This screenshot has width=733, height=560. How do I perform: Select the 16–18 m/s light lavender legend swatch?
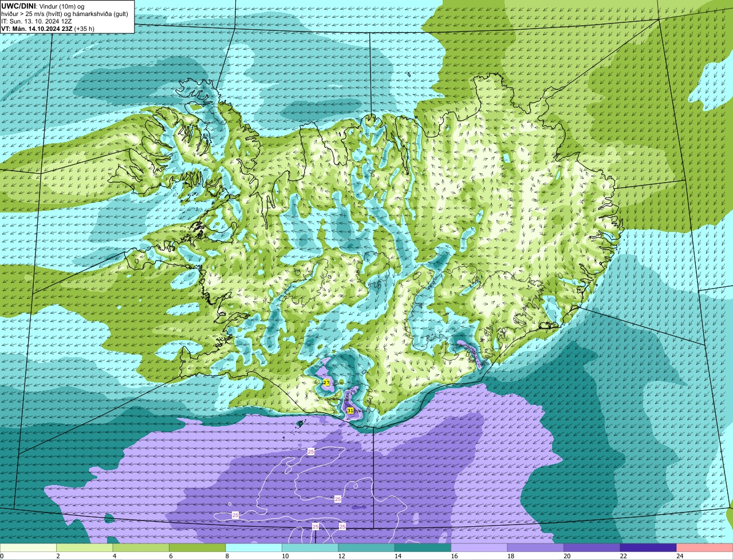(479, 548)
